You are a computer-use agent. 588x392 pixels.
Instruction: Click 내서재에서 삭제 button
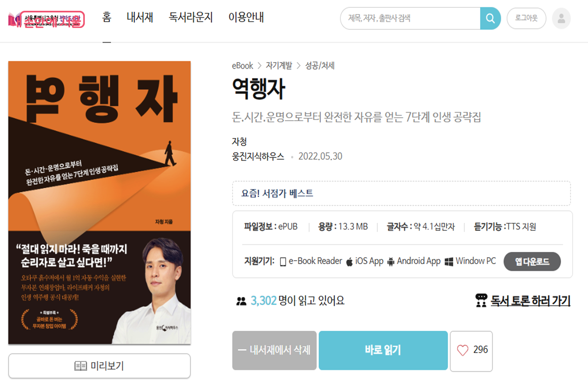click(x=275, y=350)
